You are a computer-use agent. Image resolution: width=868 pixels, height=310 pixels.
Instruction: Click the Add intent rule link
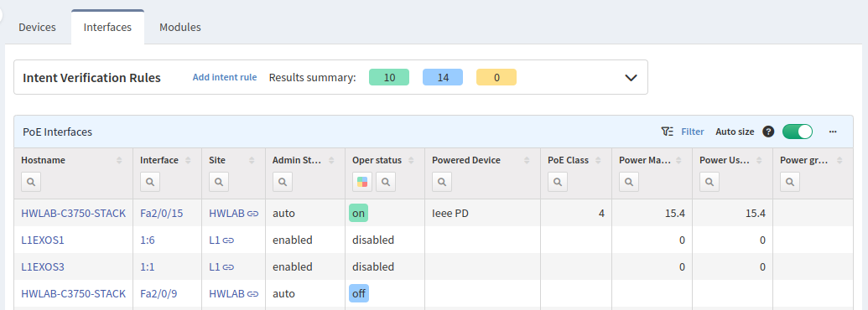pyautogui.click(x=225, y=77)
